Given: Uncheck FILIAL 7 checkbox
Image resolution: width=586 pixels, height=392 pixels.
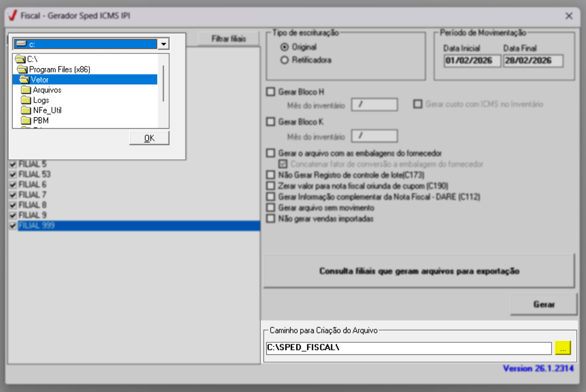Looking at the screenshot, I should click(x=13, y=195).
